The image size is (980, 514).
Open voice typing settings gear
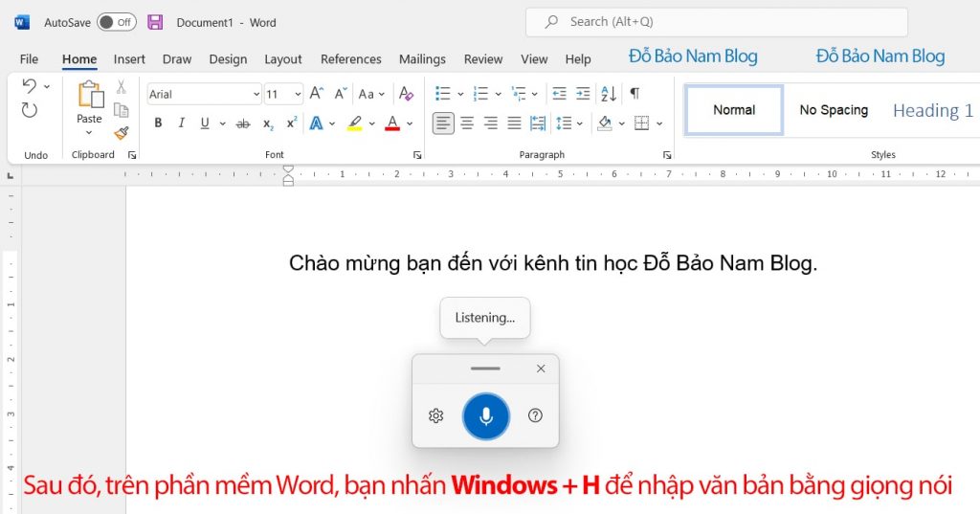pos(436,415)
